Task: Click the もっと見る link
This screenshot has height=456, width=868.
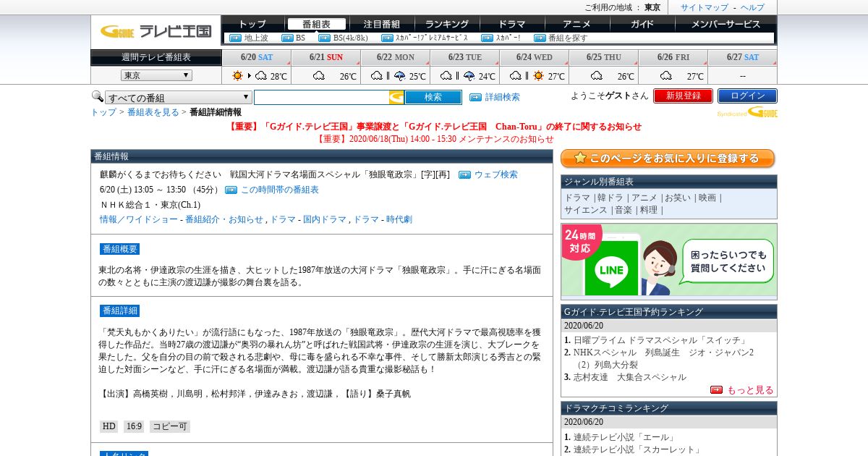Action: coord(750,390)
